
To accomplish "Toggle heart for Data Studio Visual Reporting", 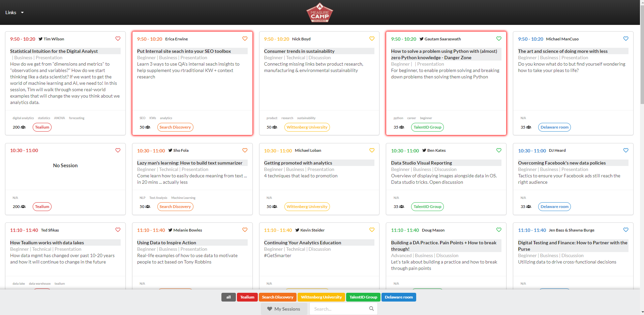I will tap(499, 150).
